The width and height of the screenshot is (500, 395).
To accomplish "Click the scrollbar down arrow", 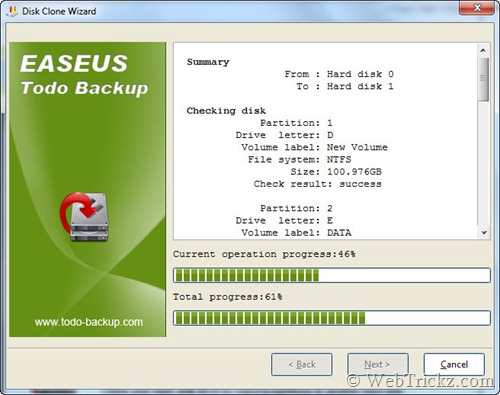I will click(484, 233).
